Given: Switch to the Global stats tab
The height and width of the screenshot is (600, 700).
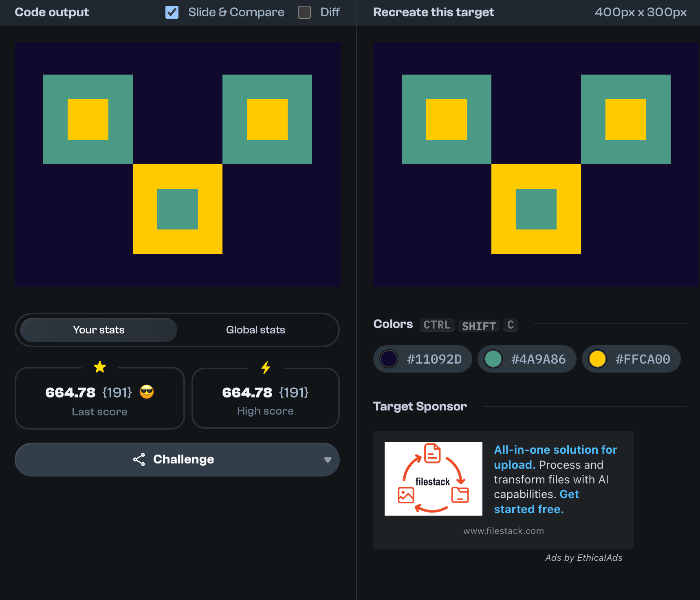Looking at the screenshot, I should click(255, 330).
